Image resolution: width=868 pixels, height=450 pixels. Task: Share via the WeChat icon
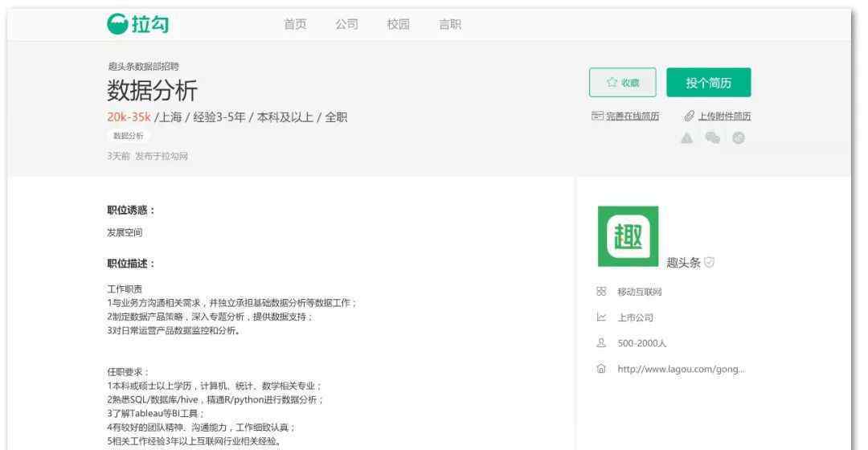click(x=712, y=138)
